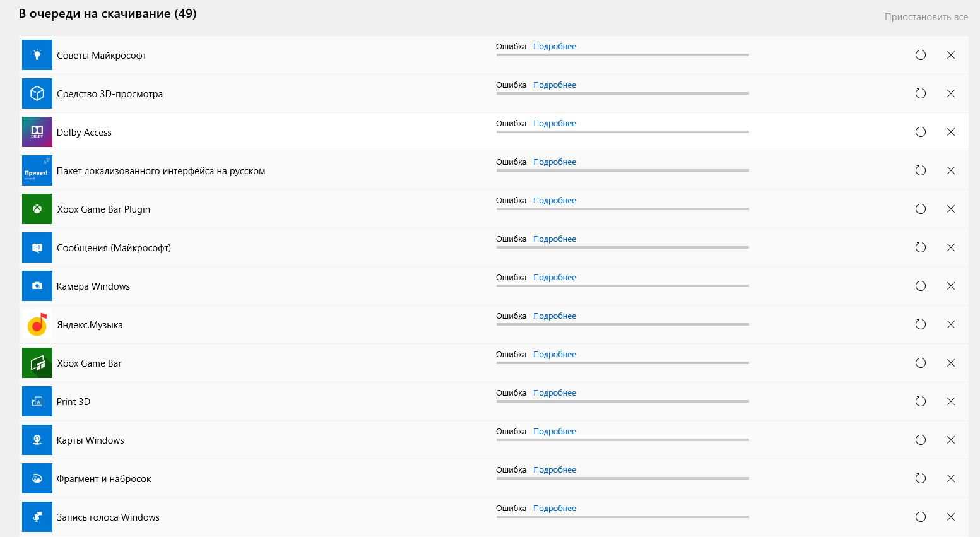The width and height of the screenshot is (980, 537).
Task: Select the Фрагмент и набросок app name
Action: pos(104,479)
